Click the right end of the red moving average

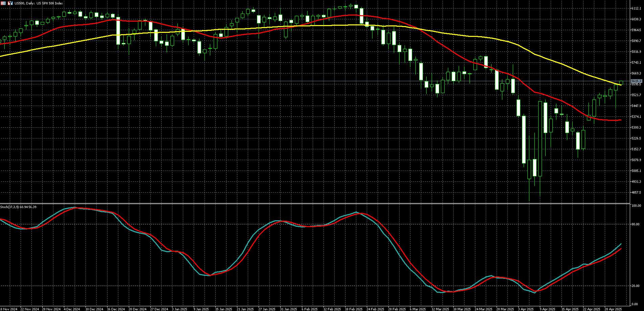(621, 120)
